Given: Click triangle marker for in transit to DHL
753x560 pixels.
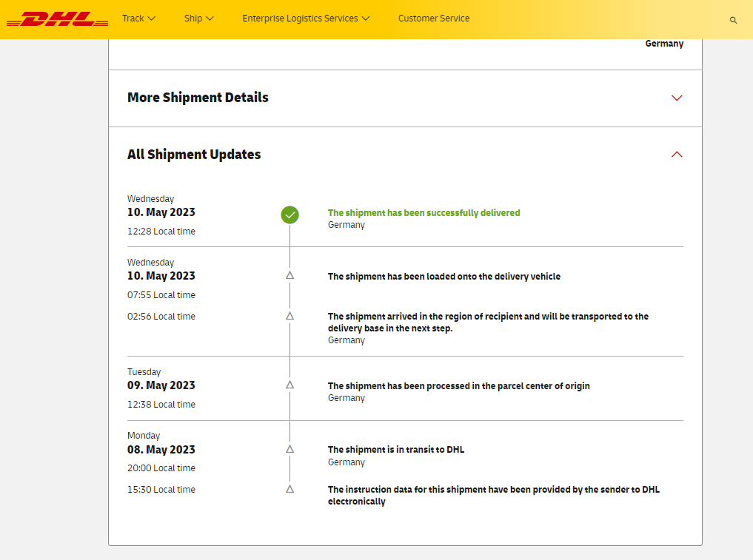Looking at the screenshot, I should (x=290, y=449).
